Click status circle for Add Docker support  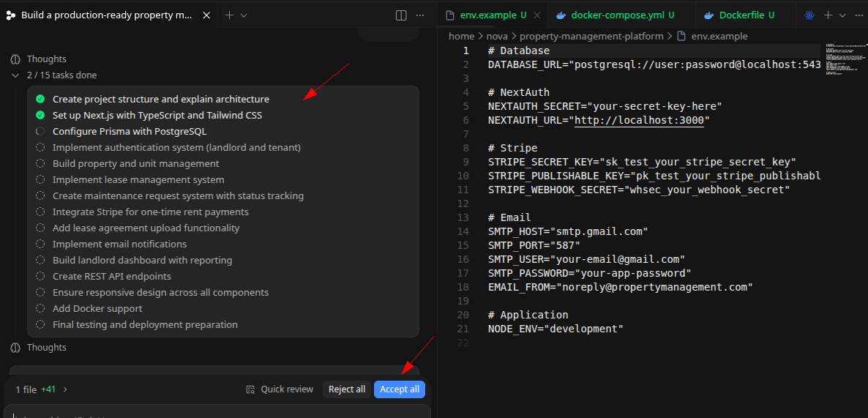[40, 307]
